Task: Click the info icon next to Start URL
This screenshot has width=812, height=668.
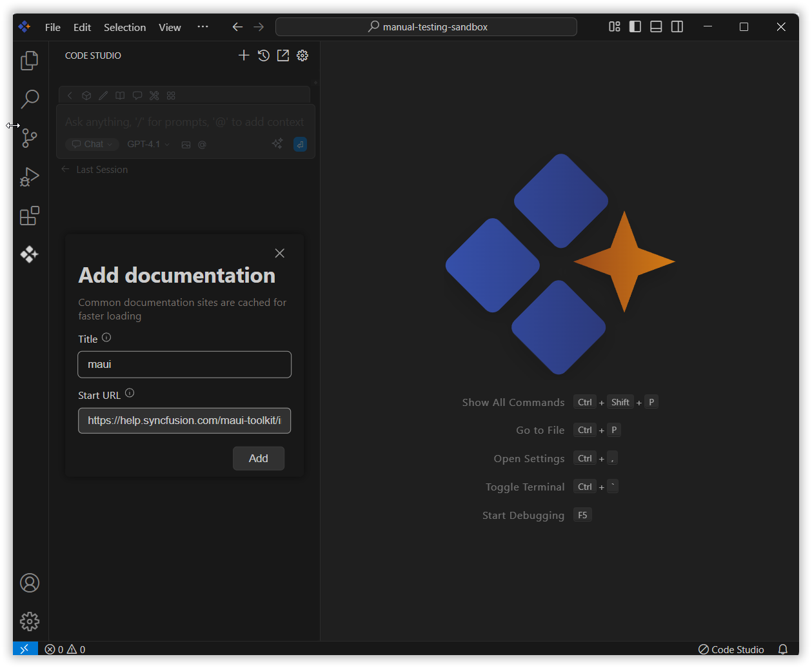Action: click(x=130, y=392)
